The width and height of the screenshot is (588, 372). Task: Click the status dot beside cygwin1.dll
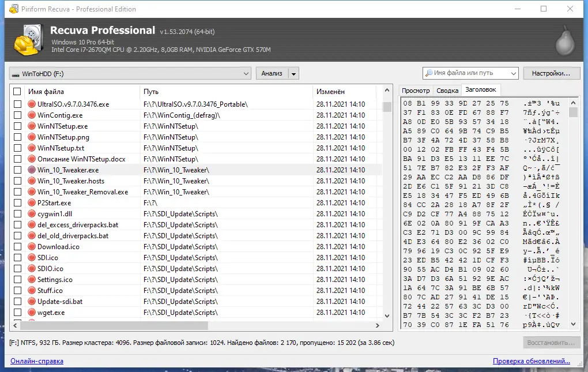pyautogui.click(x=32, y=214)
